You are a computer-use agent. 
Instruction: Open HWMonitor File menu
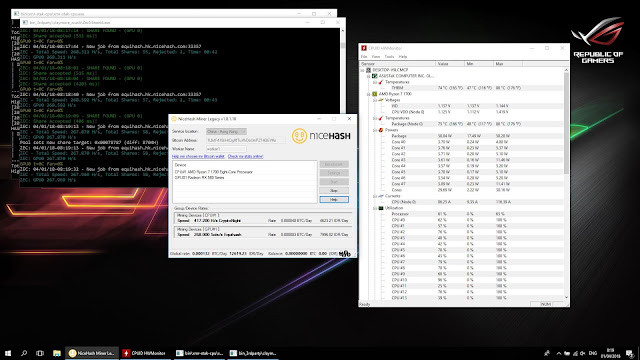click(364, 57)
